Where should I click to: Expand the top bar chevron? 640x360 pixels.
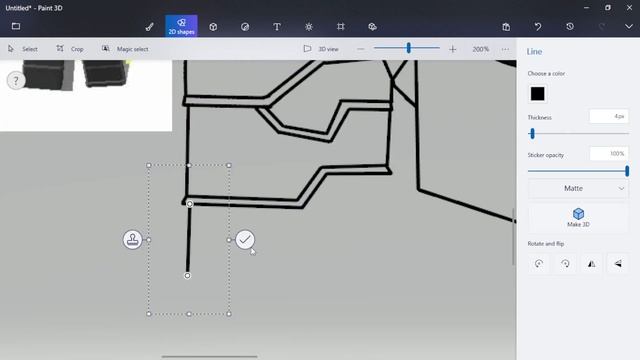point(629,27)
